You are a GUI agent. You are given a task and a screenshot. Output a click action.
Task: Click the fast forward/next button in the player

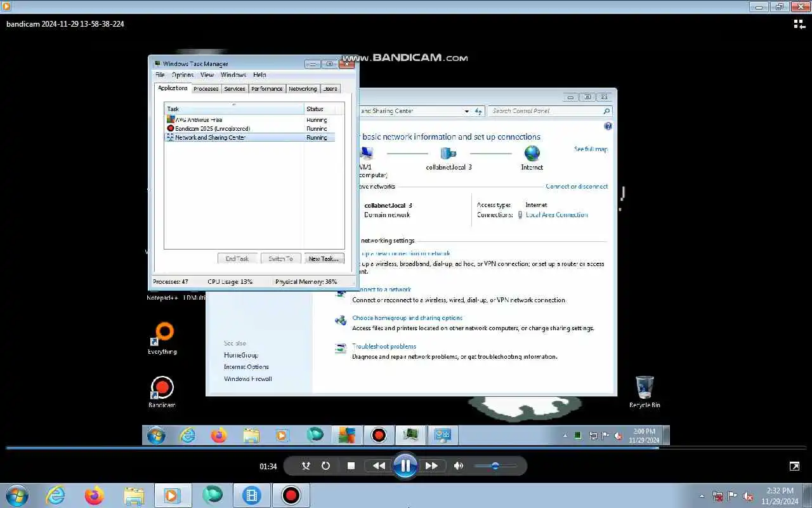(431, 465)
